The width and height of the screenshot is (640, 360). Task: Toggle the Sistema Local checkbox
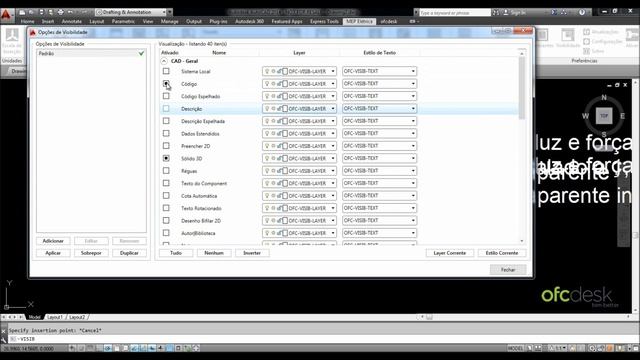166,71
